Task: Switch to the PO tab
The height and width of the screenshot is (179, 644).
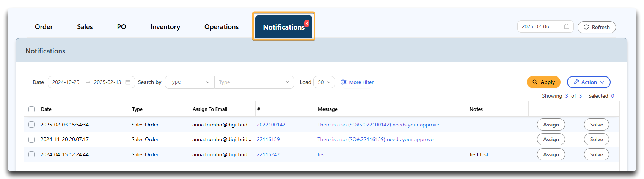Action: pos(121,27)
